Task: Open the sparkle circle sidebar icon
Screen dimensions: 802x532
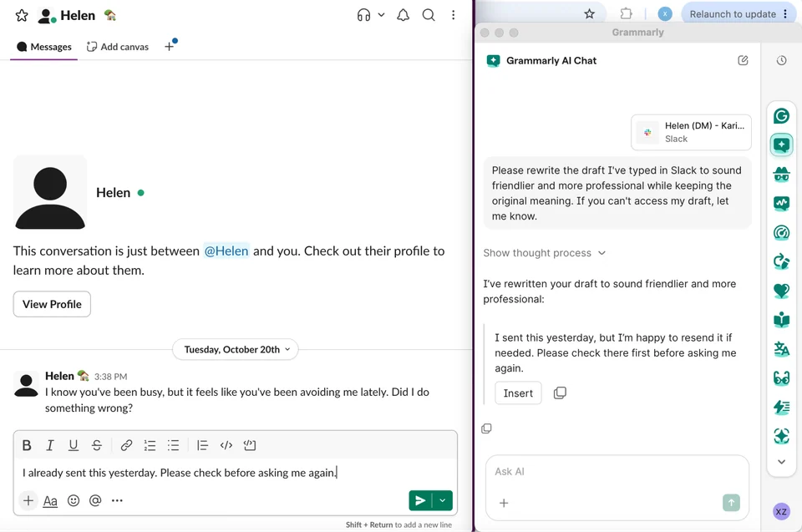Action: click(x=782, y=436)
